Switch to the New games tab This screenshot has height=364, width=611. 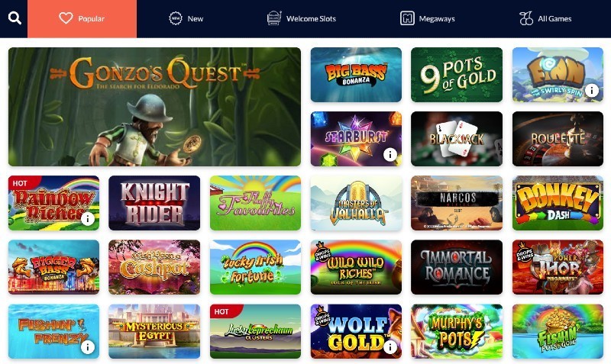point(186,18)
